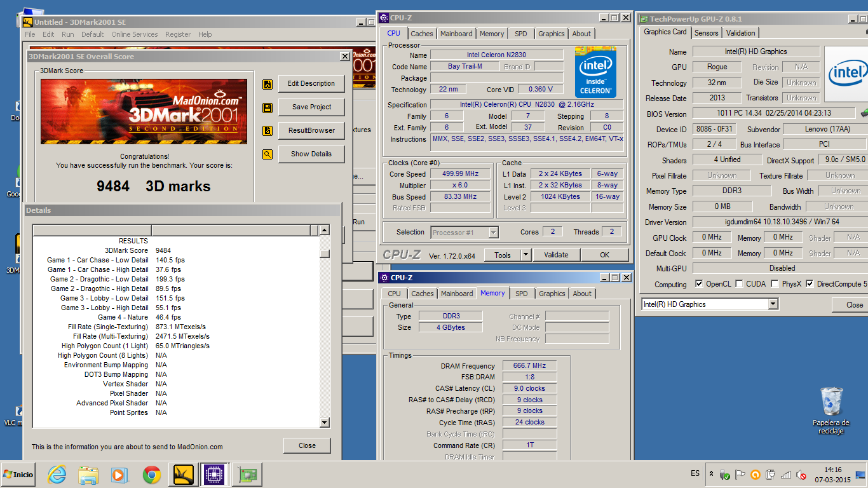Launch Windows Media Player from the taskbar
The width and height of the screenshot is (868, 488).
119,475
